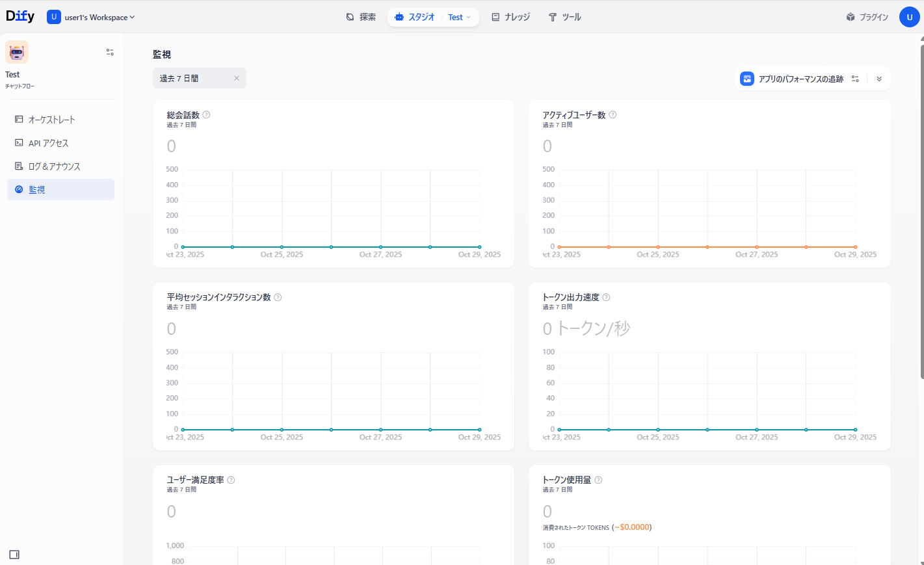Image resolution: width=924 pixels, height=565 pixels.
Task: Expand the アプリのパフォーマンスの追跡 panel chevron
Action: [879, 79]
